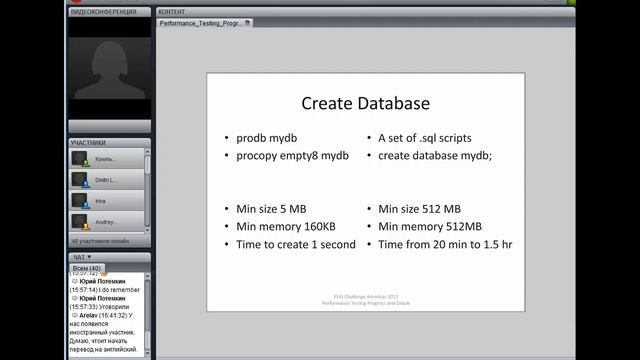Select the Performance_Testing_Progr... content tab
Viewport: 640px width, 360px height.
(x=204, y=23)
